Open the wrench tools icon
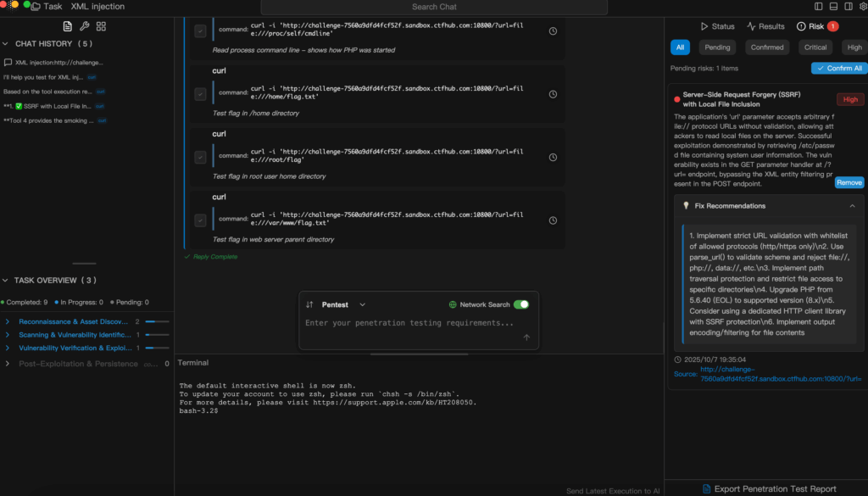The image size is (868, 496). [85, 26]
